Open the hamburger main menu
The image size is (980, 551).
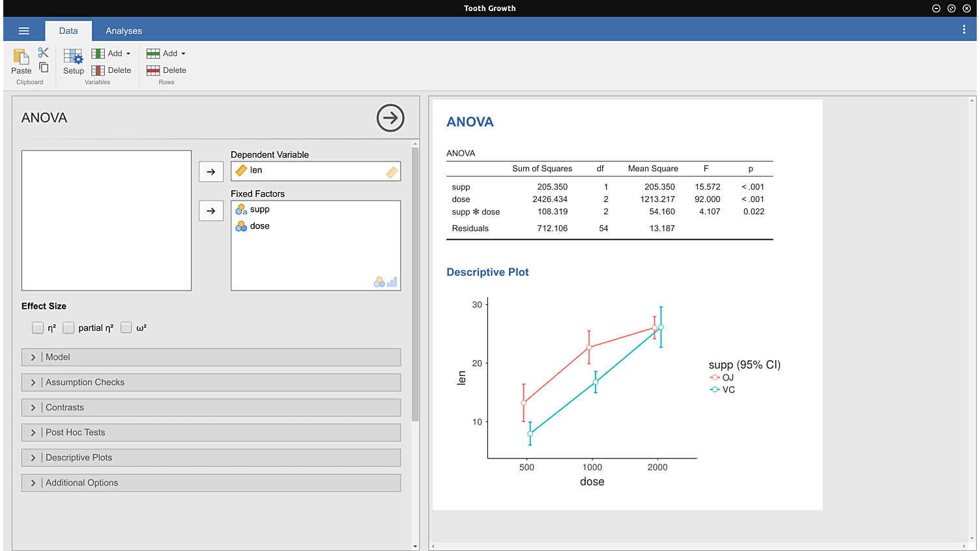(x=24, y=31)
